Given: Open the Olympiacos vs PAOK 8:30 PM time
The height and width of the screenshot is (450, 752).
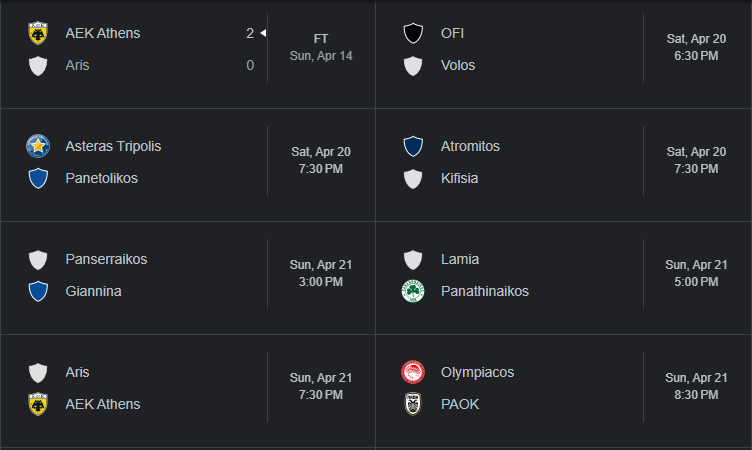Looking at the screenshot, I should pos(696,386).
